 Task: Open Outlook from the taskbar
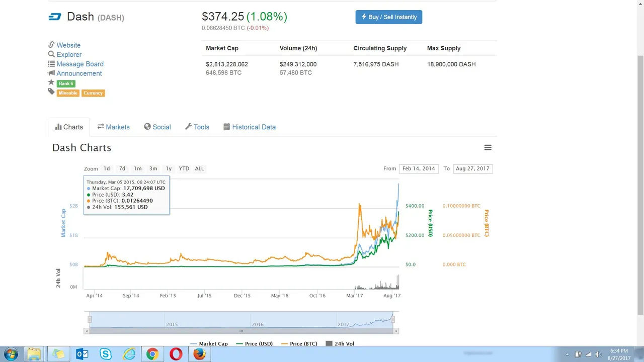point(82,354)
